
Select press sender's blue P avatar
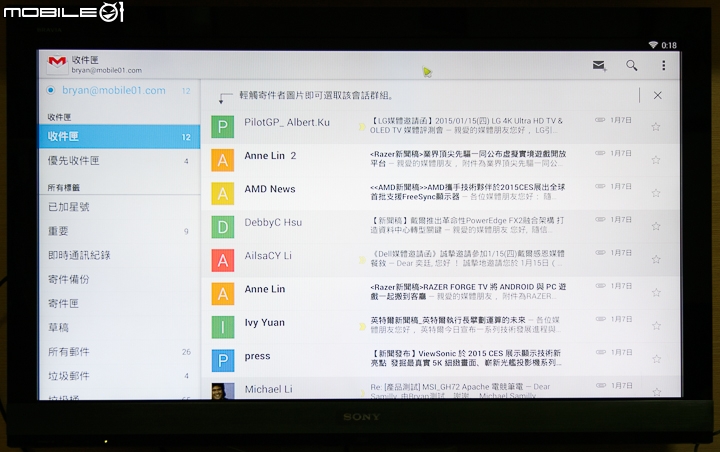pyautogui.click(x=223, y=361)
